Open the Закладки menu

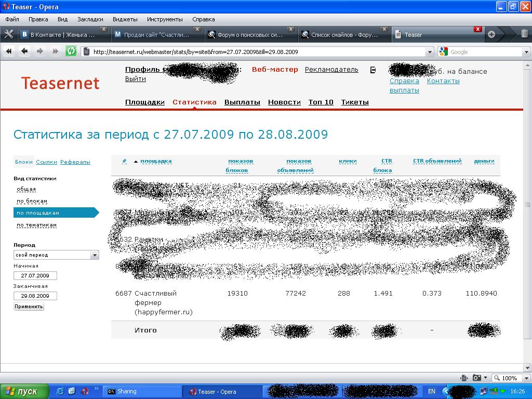click(90, 19)
